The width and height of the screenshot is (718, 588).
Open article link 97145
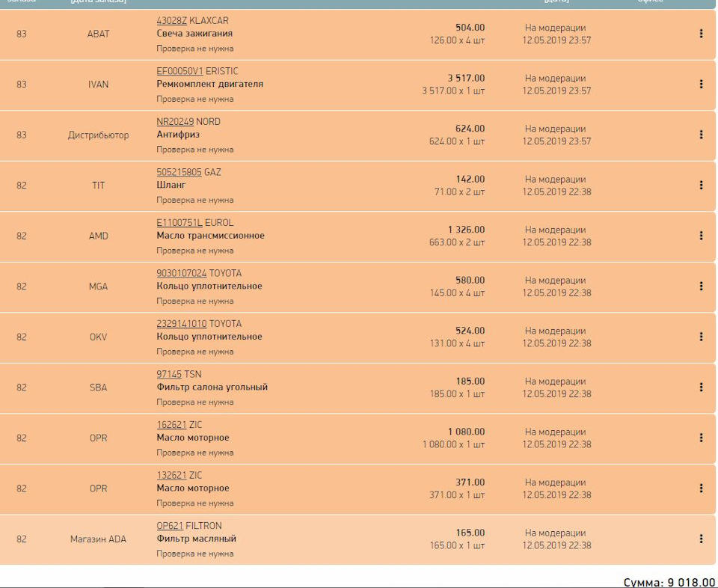(x=169, y=374)
